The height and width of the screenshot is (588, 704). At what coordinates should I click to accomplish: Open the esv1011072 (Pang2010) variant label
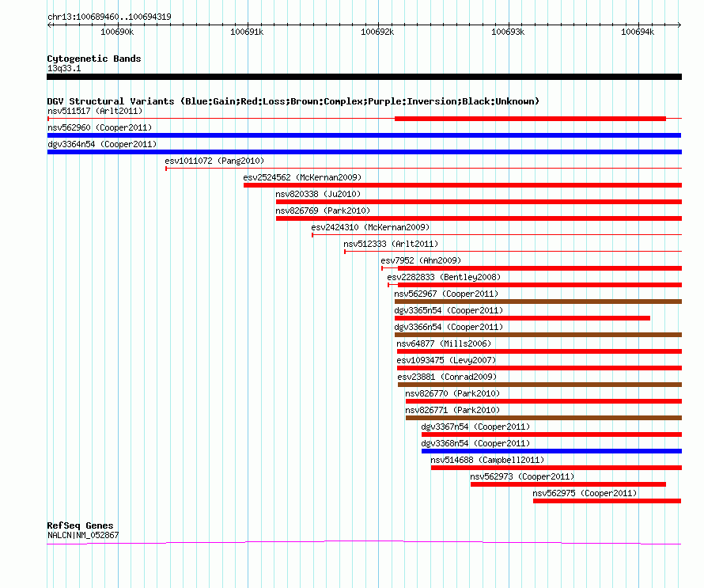click(214, 161)
